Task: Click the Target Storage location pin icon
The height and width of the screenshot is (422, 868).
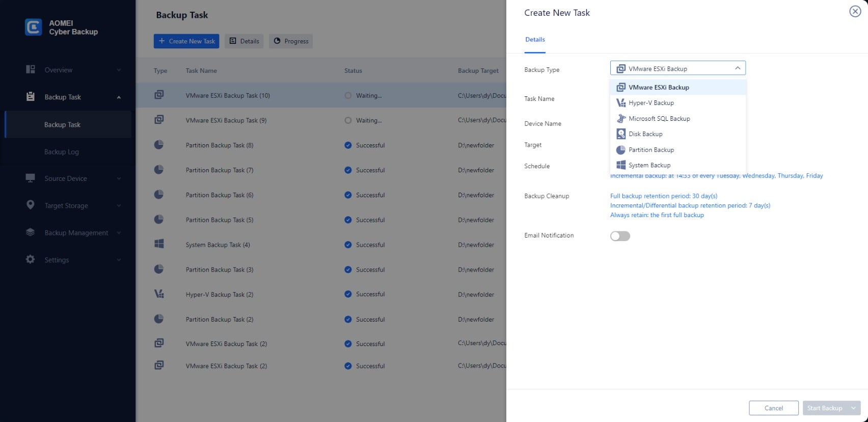Action: [31, 205]
